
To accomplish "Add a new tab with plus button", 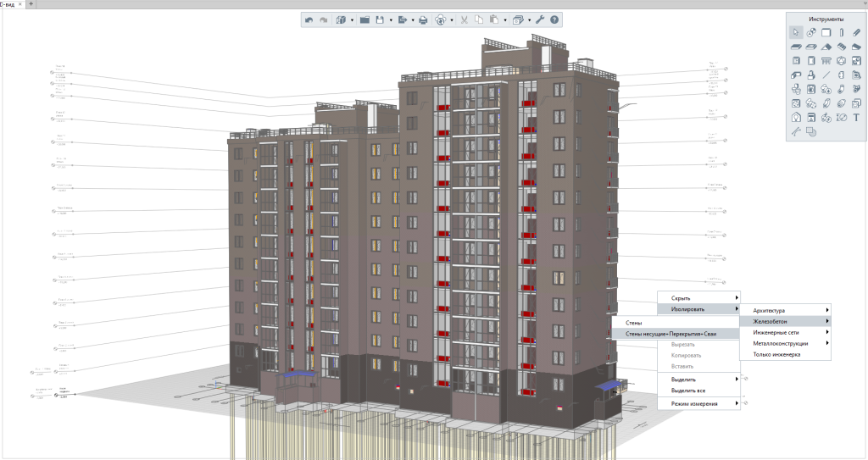I will pyautogui.click(x=31, y=4).
